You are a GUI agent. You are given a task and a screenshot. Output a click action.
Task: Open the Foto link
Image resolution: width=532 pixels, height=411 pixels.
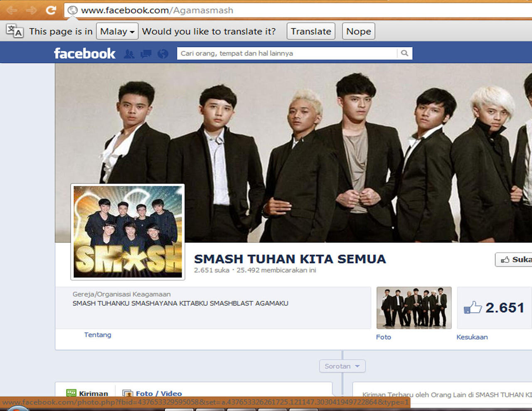(384, 337)
